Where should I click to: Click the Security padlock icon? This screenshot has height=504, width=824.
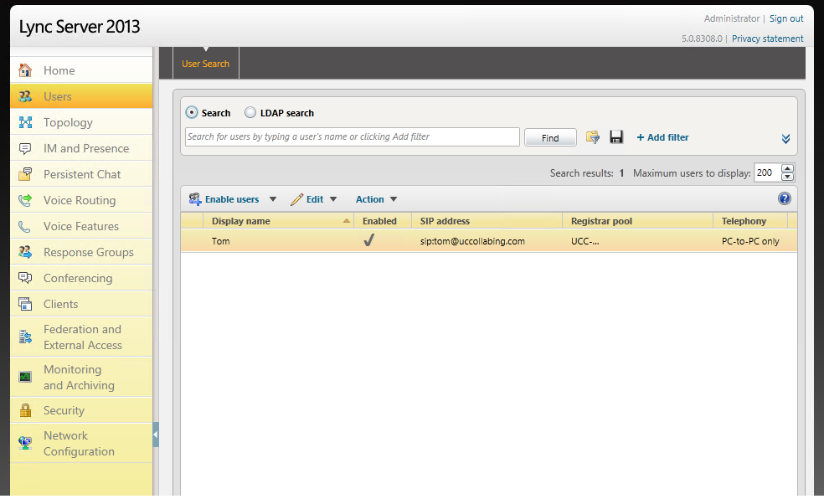click(x=24, y=410)
